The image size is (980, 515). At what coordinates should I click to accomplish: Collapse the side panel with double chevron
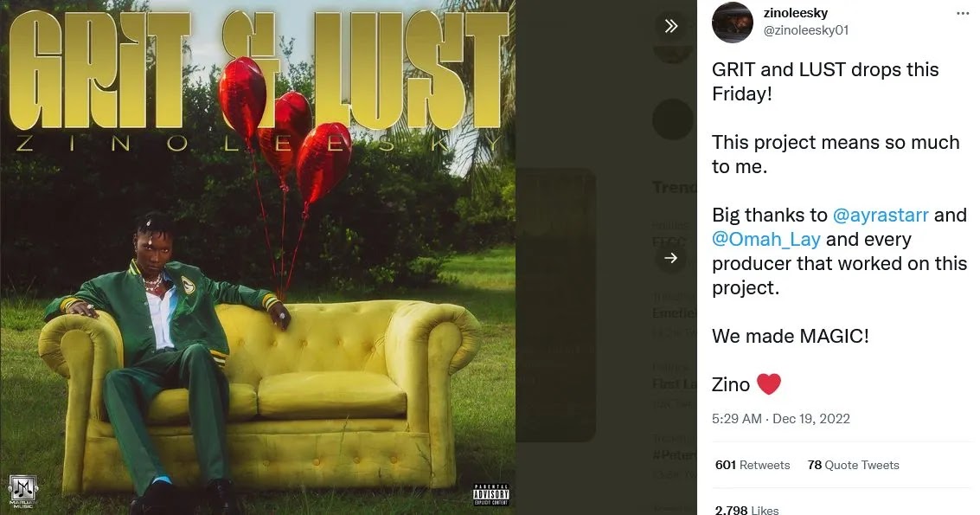pos(671,26)
